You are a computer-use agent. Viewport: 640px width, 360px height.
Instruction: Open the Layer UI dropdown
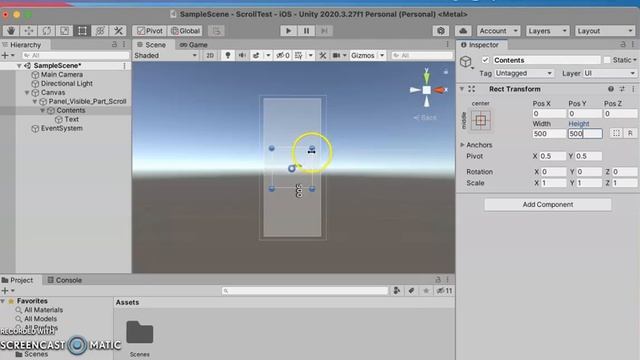tap(610, 73)
